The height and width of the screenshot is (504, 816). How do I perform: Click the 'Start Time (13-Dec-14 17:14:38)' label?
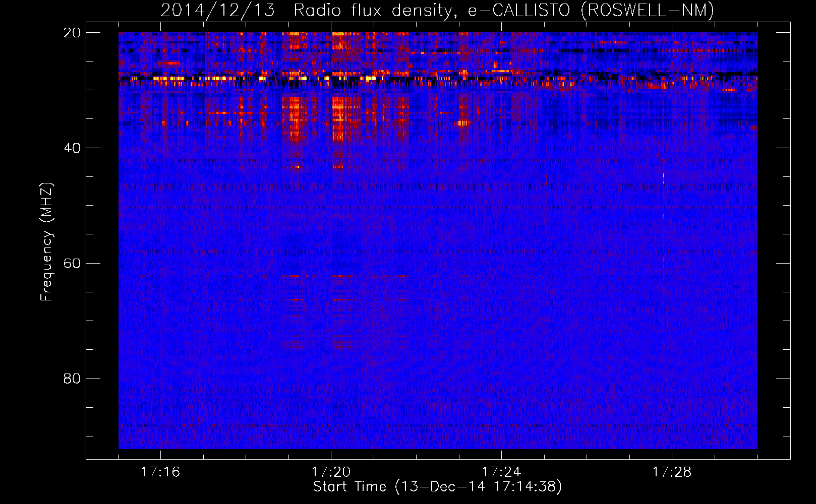pyautogui.click(x=437, y=486)
